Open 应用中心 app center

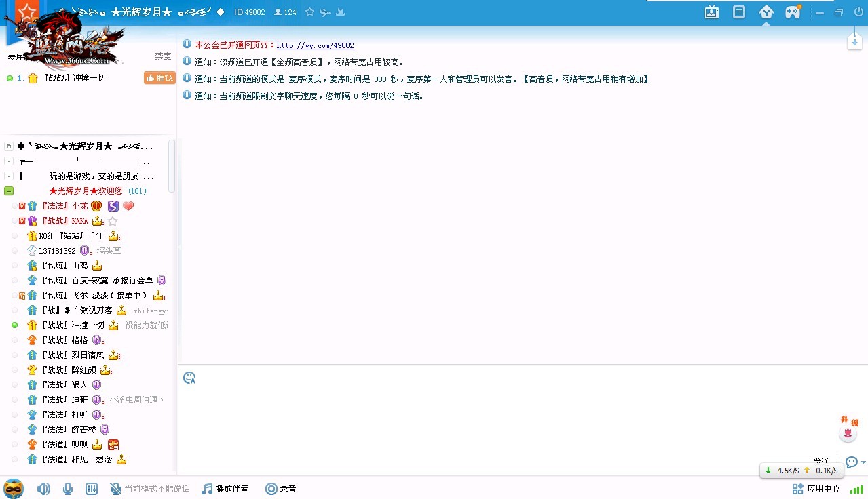pyautogui.click(x=816, y=489)
